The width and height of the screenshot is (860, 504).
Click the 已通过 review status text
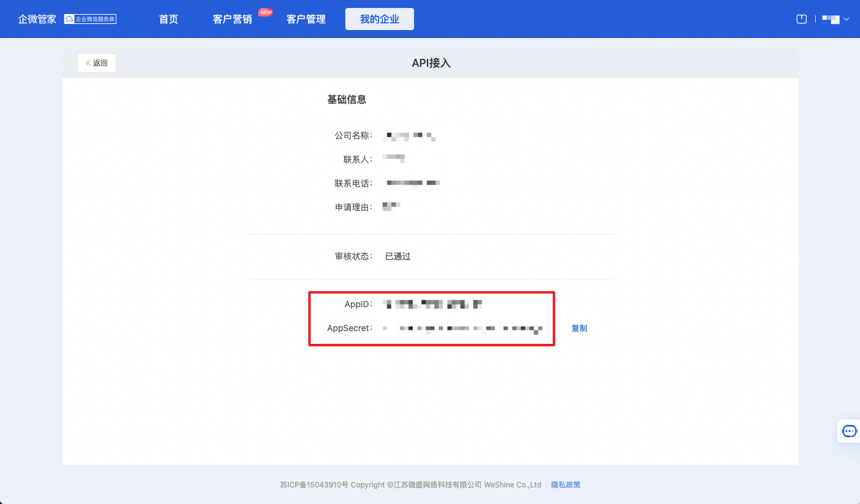pyautogui.click(x=397, y=256)
